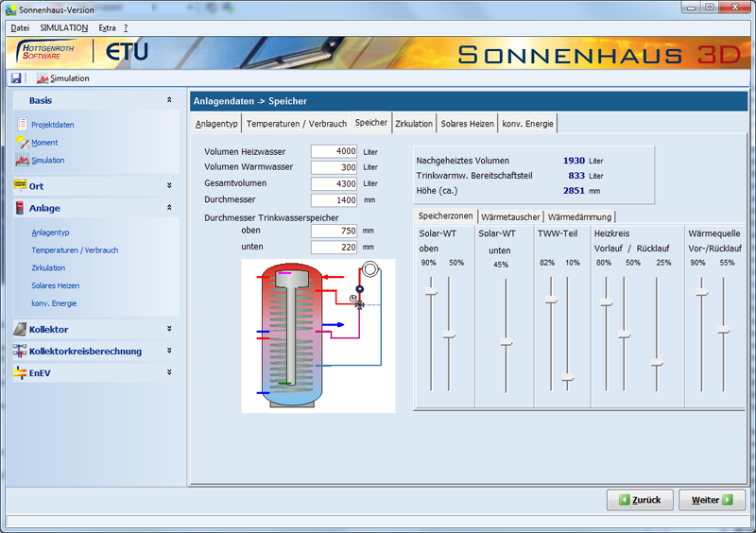The height and width of the screenshot is (533, 756).
Task: Expand the Ort section
Action: pos(169,185)
